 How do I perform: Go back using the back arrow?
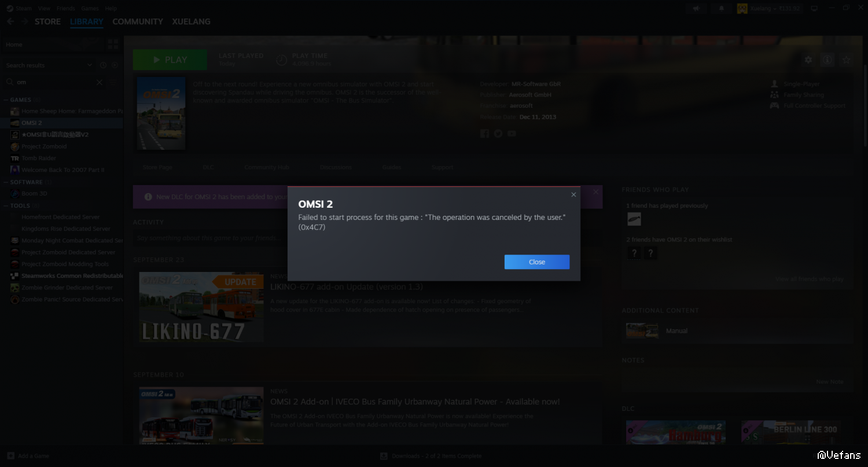click(10, 21)
